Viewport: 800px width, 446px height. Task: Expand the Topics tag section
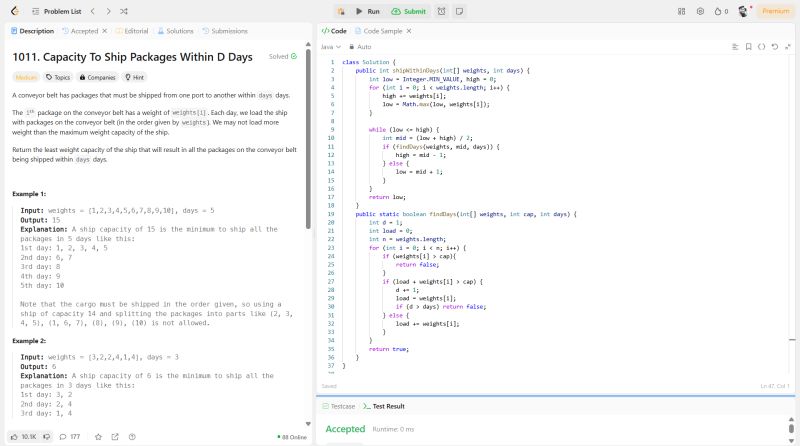point(58,76)
